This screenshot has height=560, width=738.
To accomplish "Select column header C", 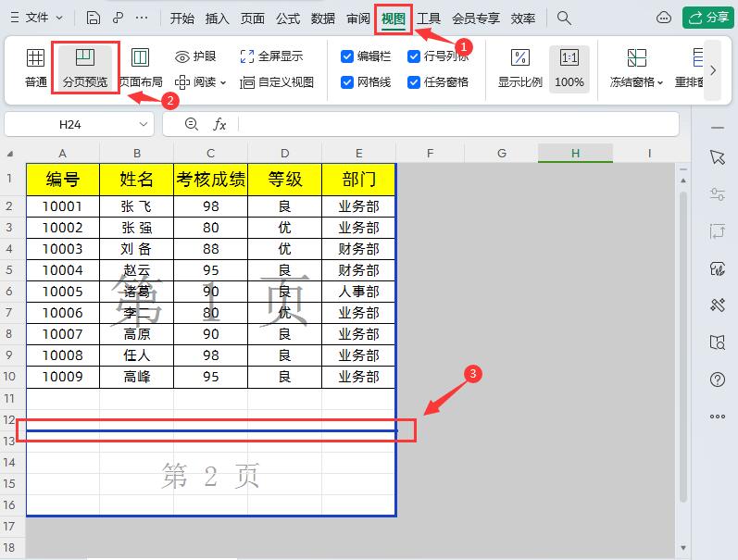I will coord(210,154).
